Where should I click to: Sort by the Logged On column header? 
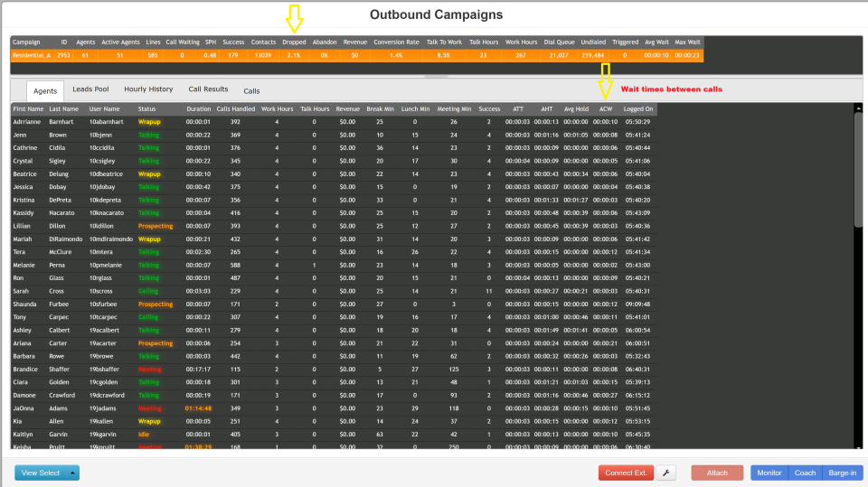[638, 109]
